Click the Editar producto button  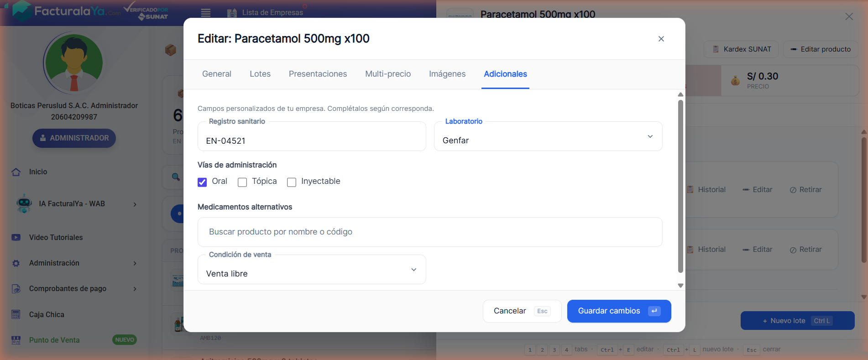pyautogui.click(x=821, y=49)
